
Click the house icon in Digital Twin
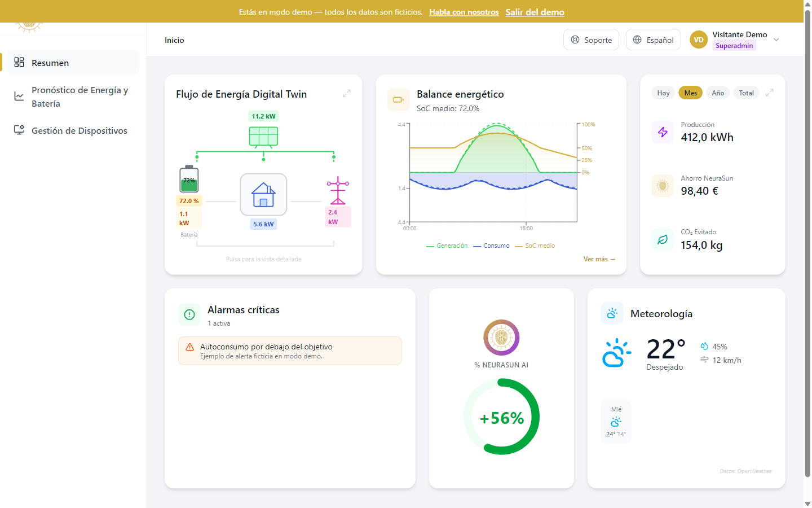pos(263,195)
